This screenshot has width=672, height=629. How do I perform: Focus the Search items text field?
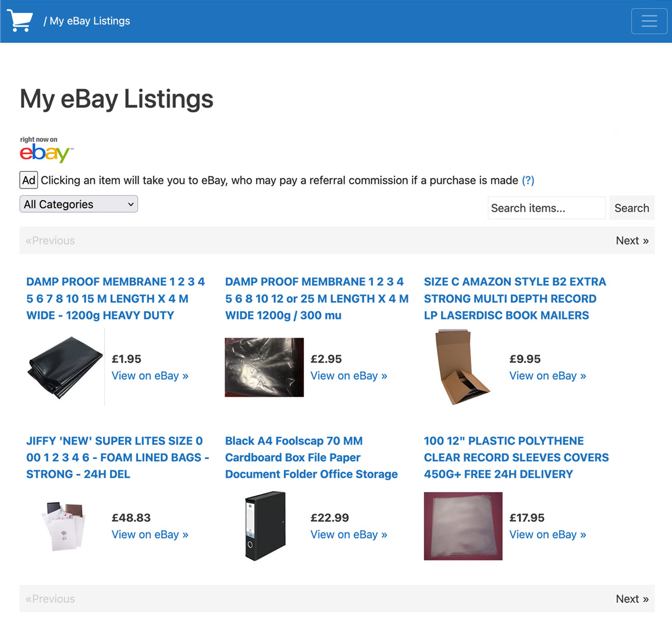[x=546, y=208]
